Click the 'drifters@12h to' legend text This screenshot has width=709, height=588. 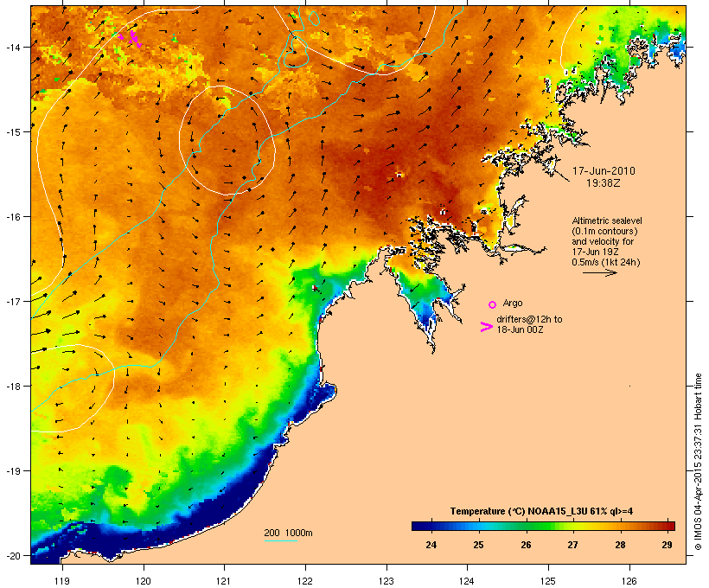pos(529,319)
